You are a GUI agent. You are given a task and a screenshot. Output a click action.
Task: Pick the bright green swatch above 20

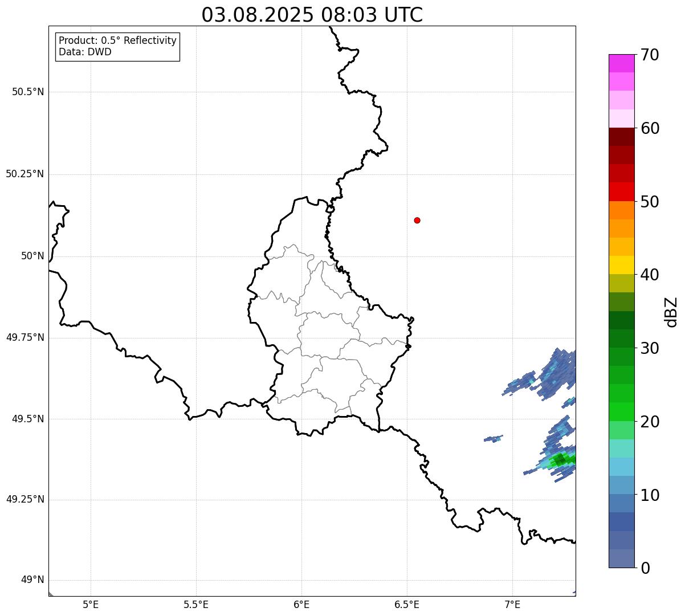click(x=622, y=412)
